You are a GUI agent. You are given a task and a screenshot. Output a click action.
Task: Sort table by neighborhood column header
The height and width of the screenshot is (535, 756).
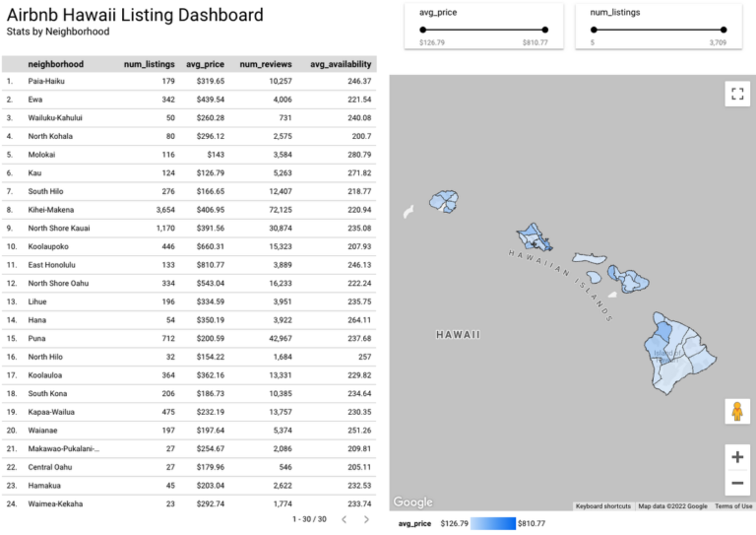[55, 64]
